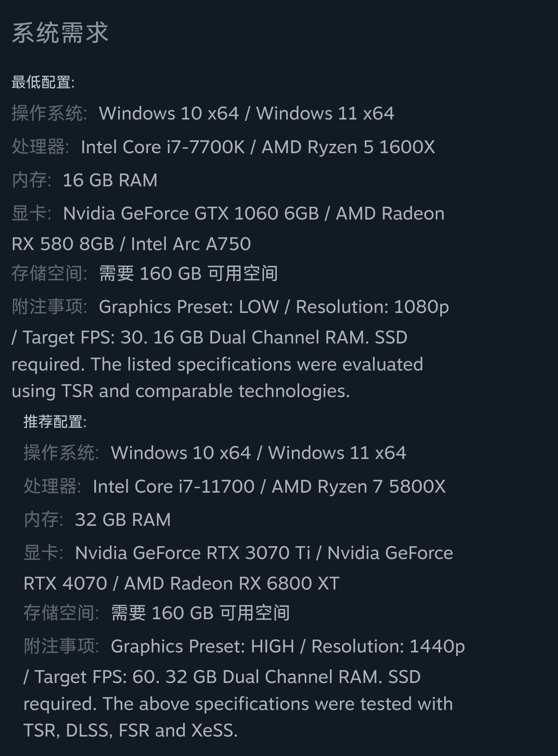Image resolution: width=558 pixels, height=756 pixels.
Task: Click the AMD Radeon RX 6800 XT text
Action: (232, 583)
